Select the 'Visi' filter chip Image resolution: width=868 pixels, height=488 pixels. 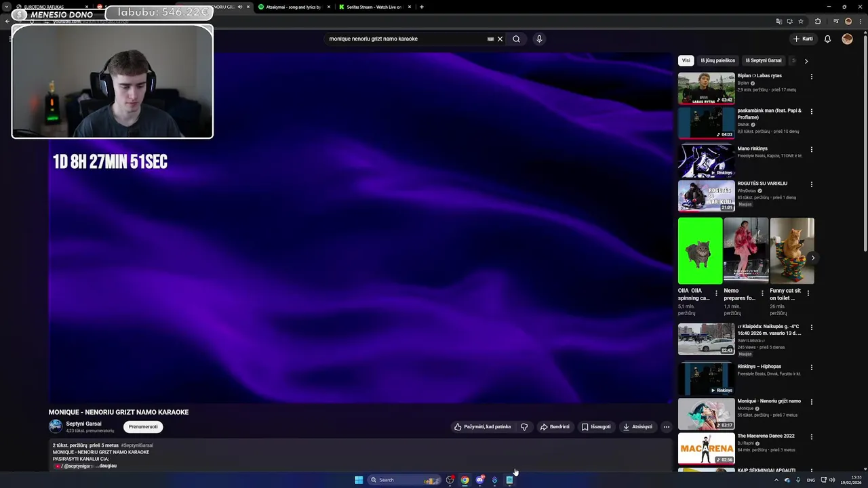686,60
